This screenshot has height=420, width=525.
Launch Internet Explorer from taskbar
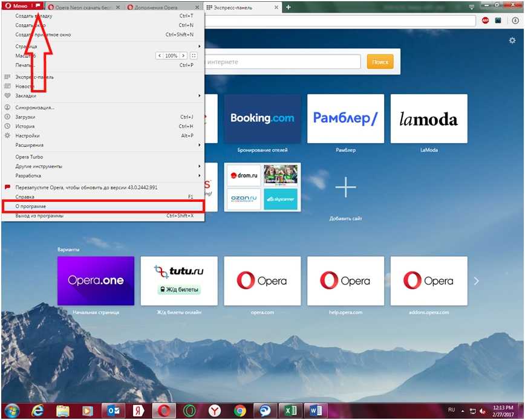pyautogui.click(x=37, y=410)
